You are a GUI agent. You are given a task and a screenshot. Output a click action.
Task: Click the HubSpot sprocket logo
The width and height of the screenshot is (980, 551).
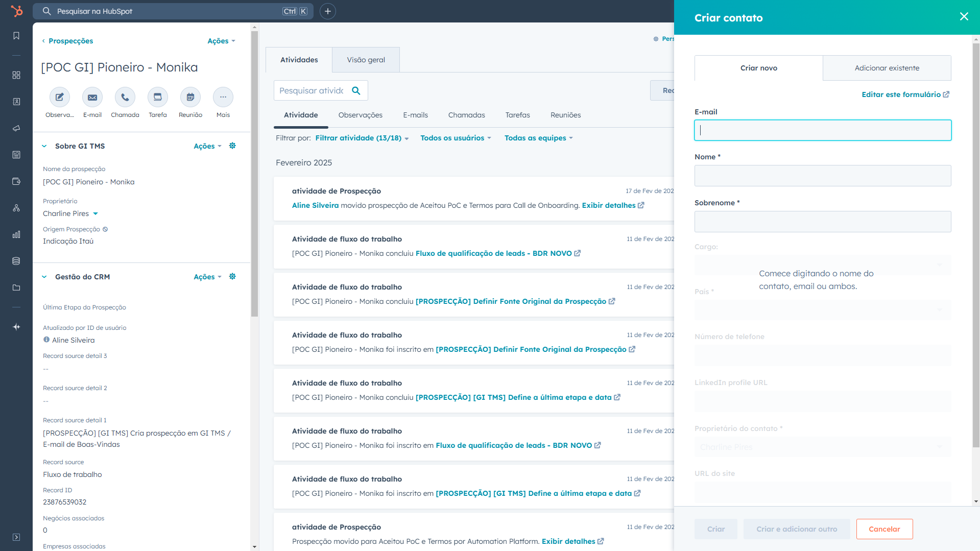point(16,11)
